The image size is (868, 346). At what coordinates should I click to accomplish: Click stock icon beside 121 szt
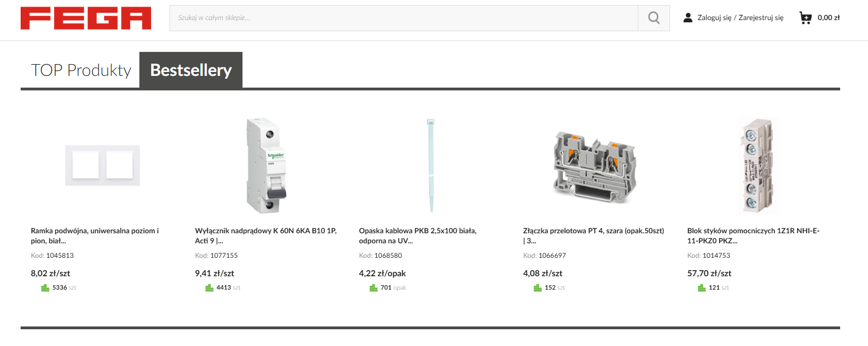click(702, 288)
